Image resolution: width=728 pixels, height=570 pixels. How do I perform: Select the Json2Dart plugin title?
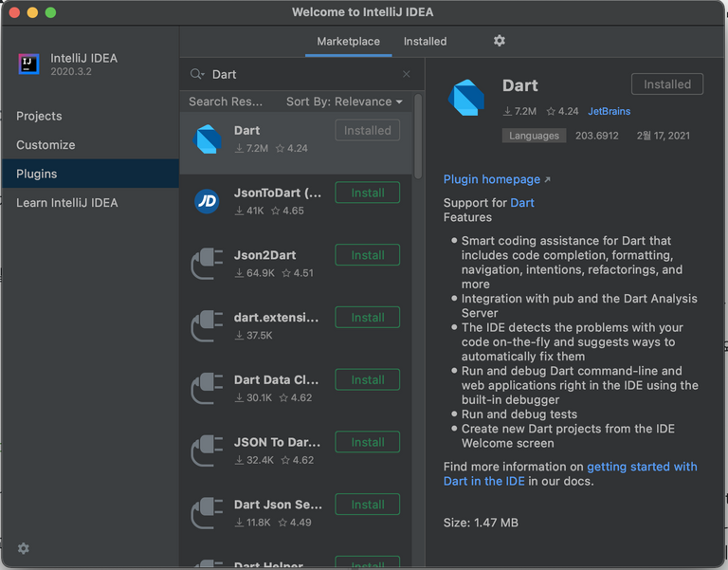point(264,255)
